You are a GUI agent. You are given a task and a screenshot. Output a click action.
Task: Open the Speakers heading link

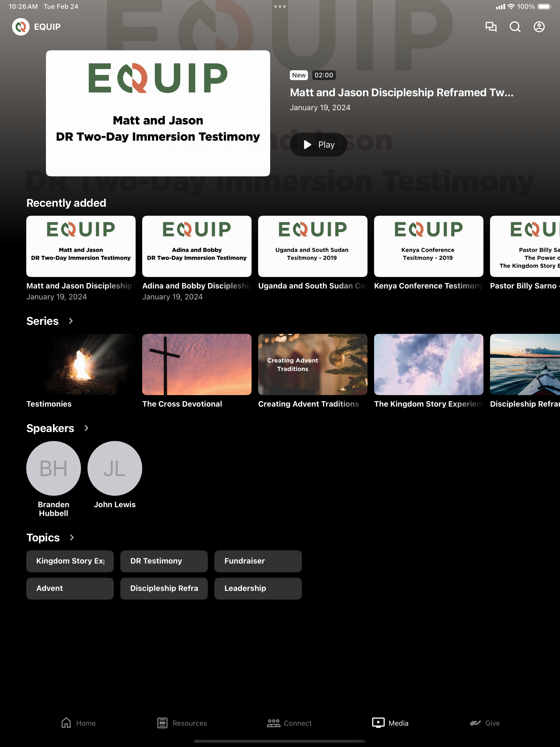(50, 428)
